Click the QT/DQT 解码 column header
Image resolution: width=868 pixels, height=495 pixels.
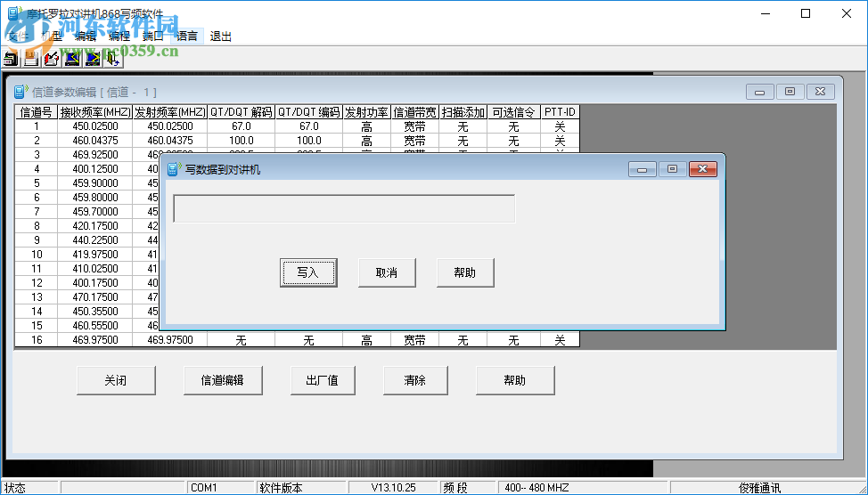point(242,111)
